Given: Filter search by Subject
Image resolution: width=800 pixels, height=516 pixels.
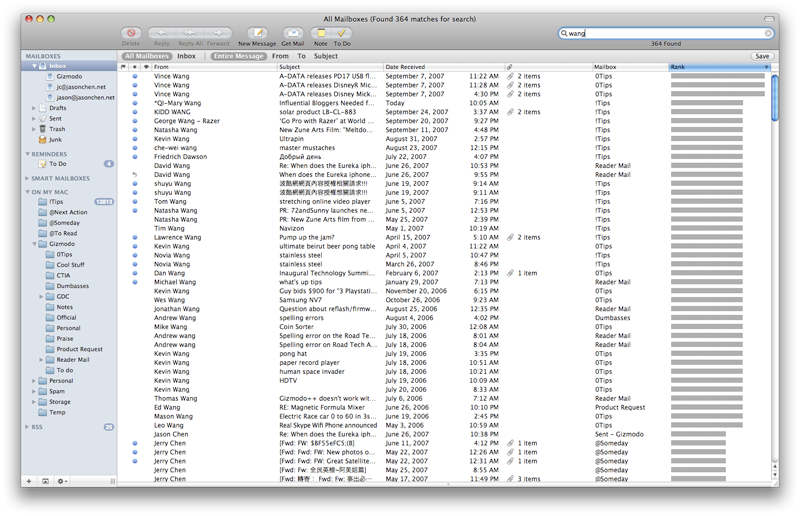Looking at the screenshot, I should click(326, 56).
